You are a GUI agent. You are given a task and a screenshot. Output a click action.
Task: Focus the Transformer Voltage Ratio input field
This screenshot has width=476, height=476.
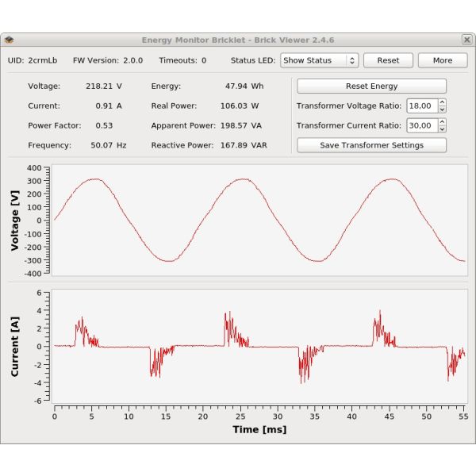422,106
